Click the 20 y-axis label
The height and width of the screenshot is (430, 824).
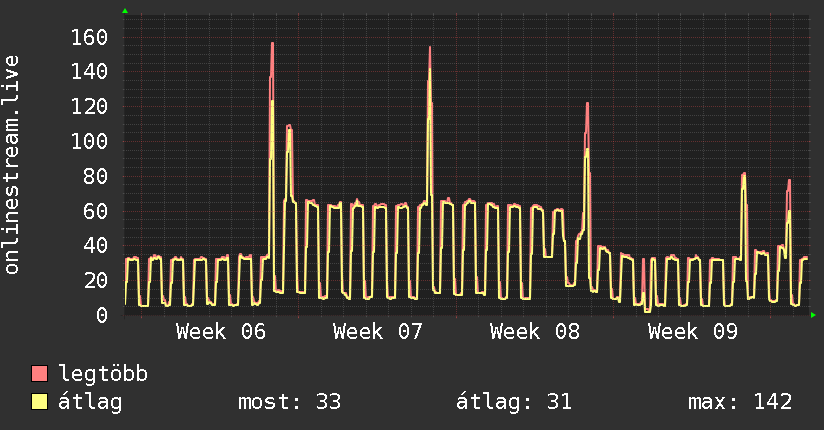point(96,280)
